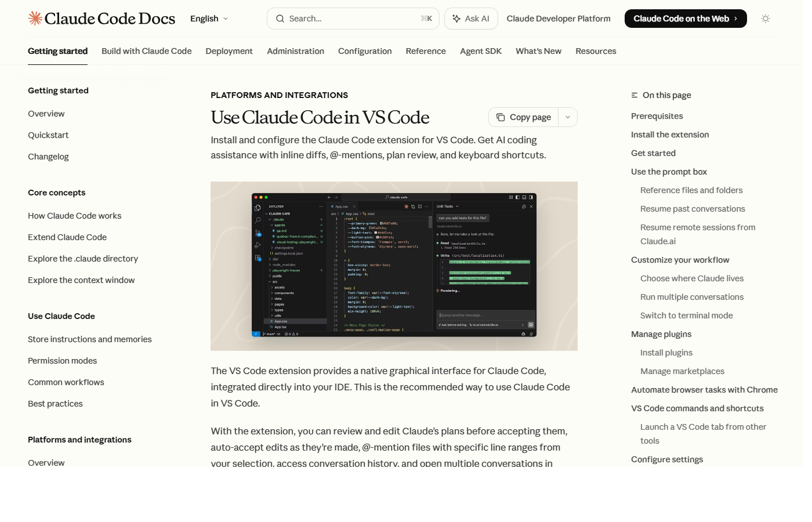
Task: Open the What's New tab
Action: pyautogui.click(x=538, y=51)
